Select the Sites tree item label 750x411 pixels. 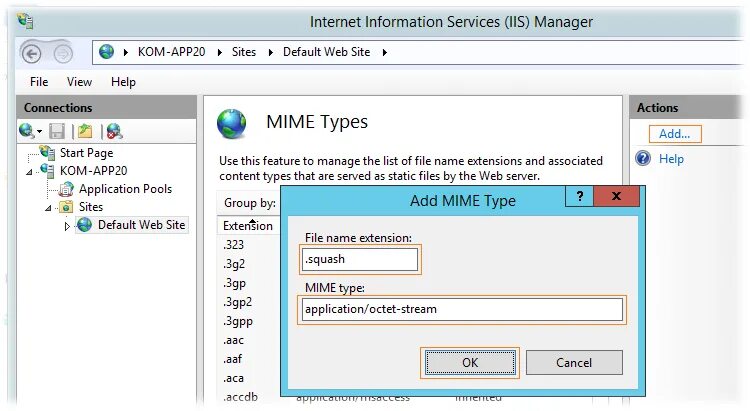pos(91,207)
